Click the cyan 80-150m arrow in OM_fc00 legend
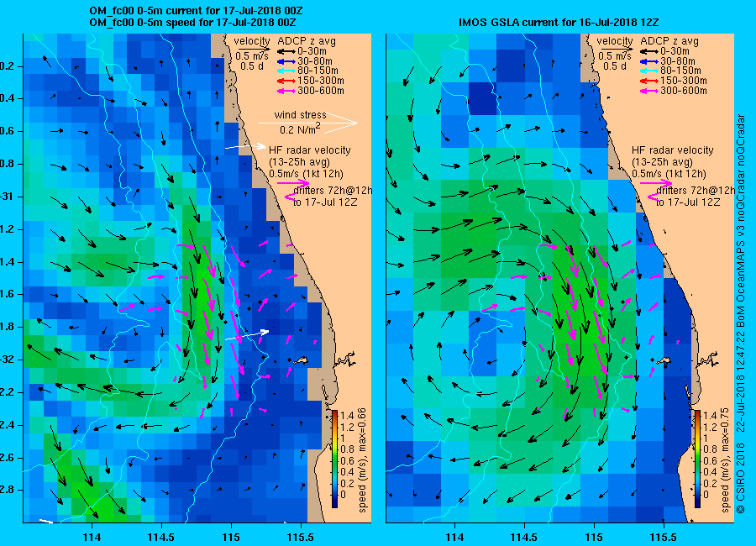This screenshot has width=756, height=546. coord(286,71)
